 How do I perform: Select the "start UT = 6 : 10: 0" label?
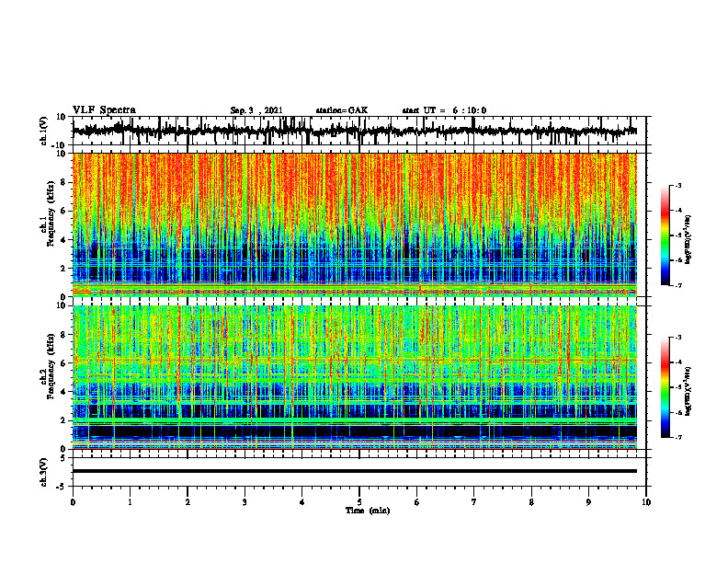click(x=444, y=110)
